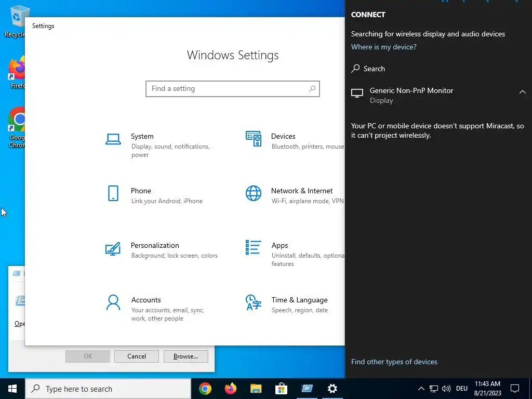Click the Time & Language heading text

pos(299,300)
